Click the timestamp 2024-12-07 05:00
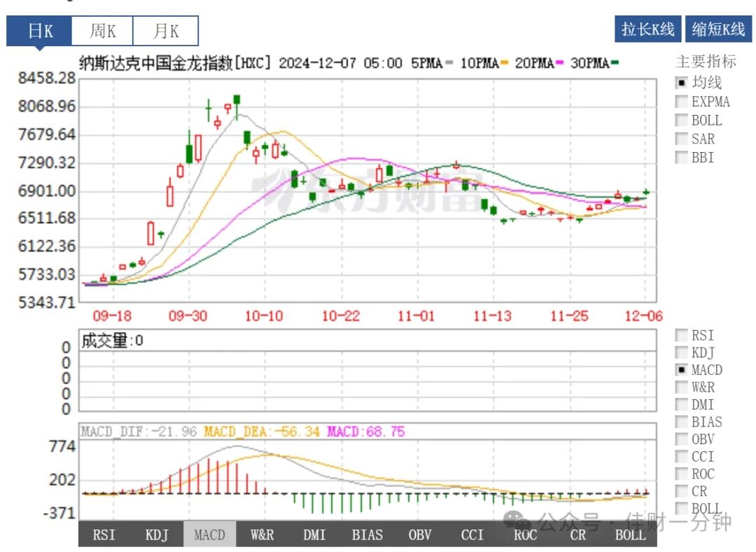756x552 pixels. point(340,63)
